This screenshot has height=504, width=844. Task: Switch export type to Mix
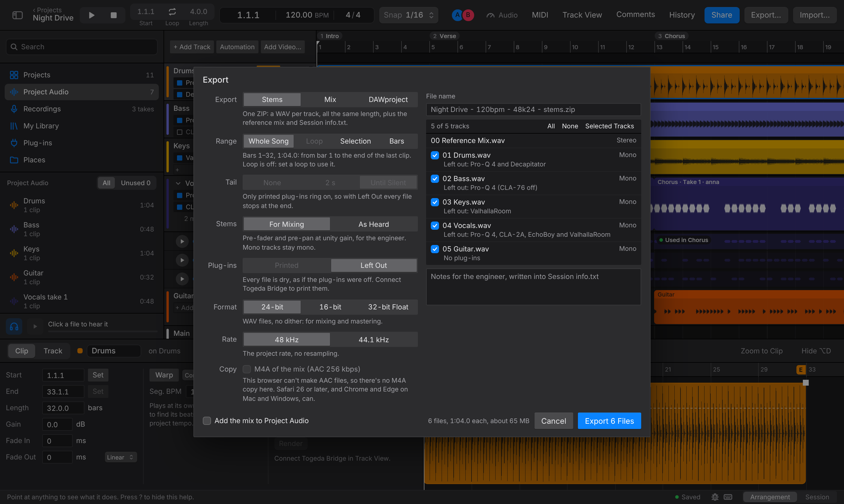[330, 100]
